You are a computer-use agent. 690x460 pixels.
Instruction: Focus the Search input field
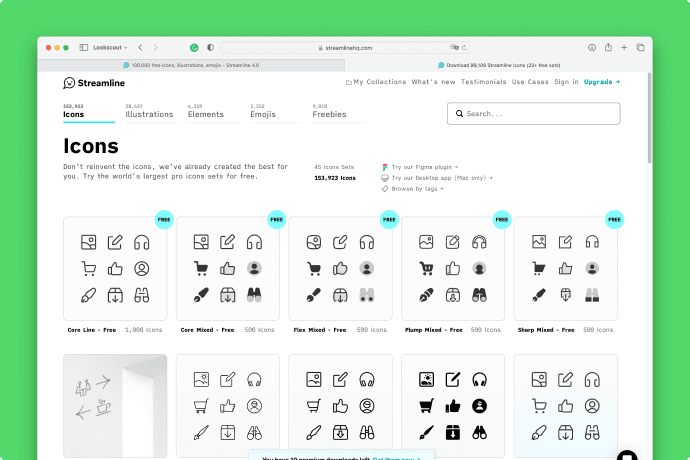(x=534, y=114)
